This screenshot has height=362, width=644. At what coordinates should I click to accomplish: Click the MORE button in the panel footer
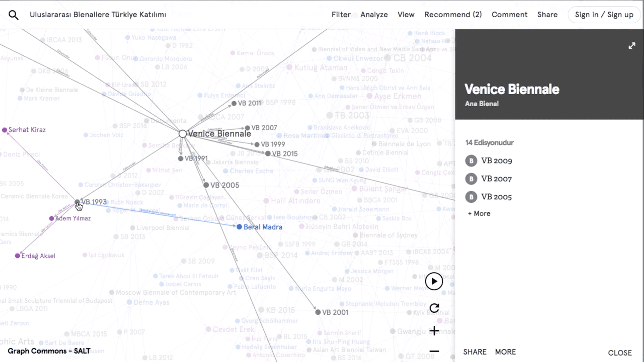[505, 352]
